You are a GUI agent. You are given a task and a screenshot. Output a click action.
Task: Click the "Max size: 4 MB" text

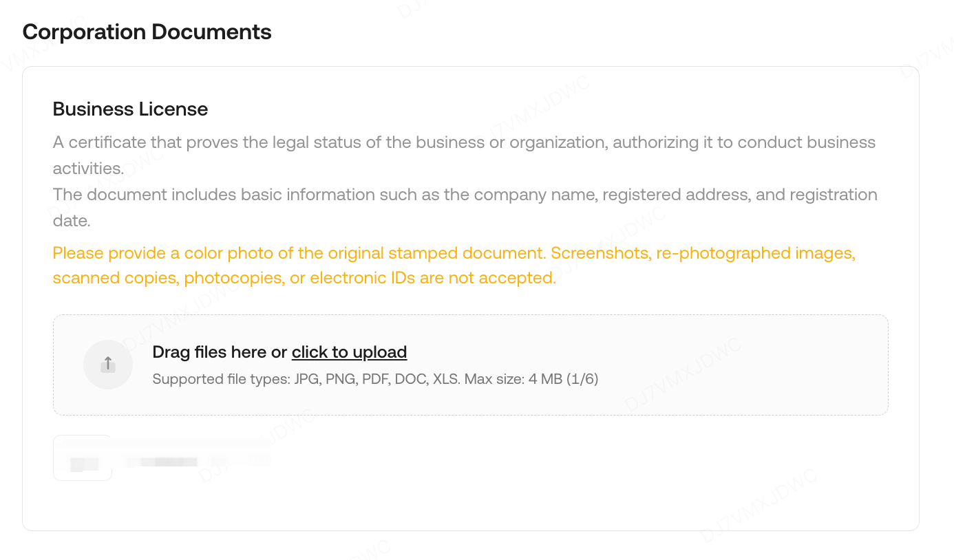tap(513, 379)
